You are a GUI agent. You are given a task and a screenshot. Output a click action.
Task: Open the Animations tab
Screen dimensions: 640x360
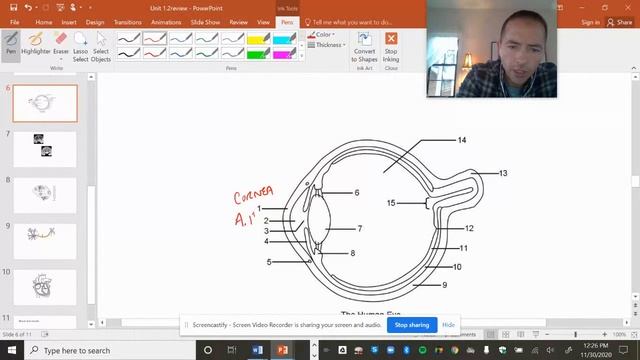pyautogui.click(x=166, y=22)
